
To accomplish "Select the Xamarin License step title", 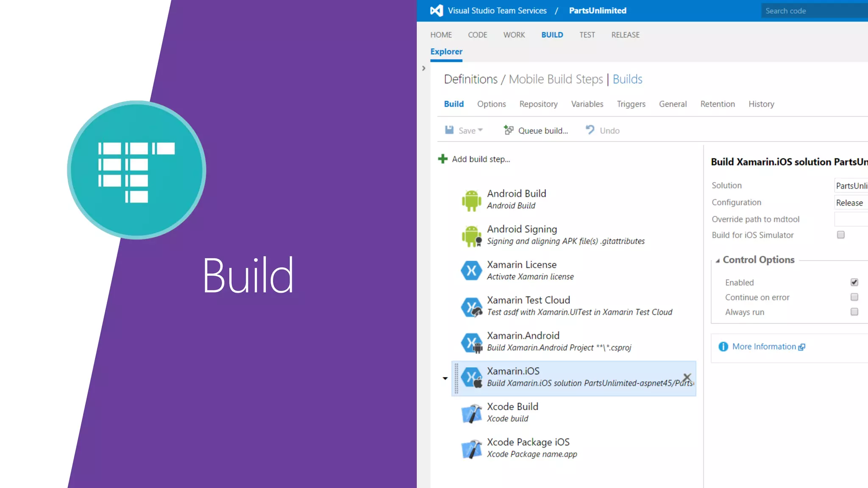I will 522,265.
